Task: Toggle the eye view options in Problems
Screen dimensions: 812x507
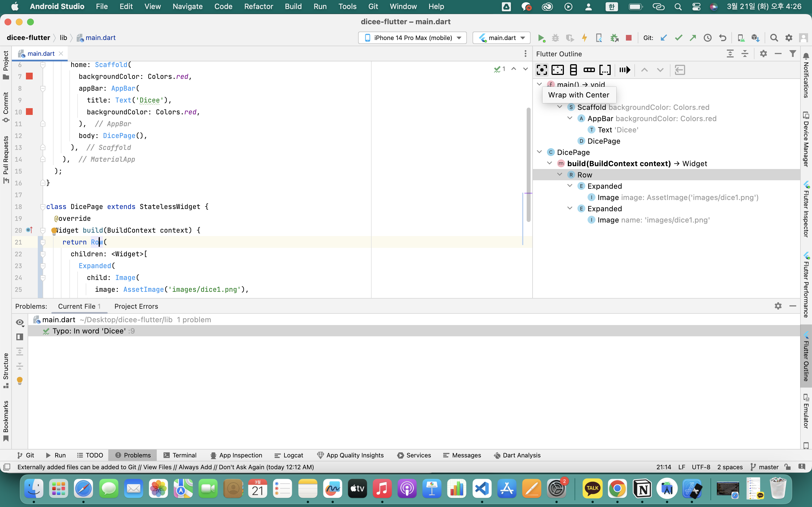Action: [20, 322]
